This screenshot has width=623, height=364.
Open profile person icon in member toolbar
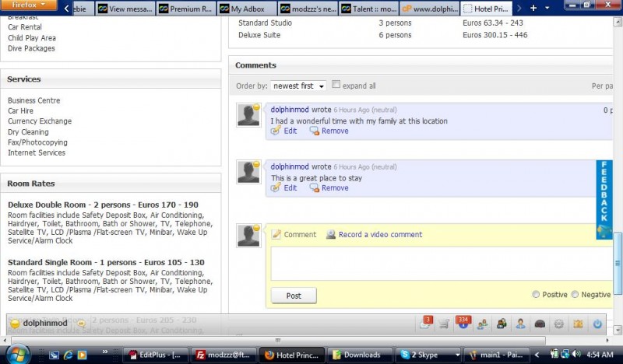pos(520,324)
